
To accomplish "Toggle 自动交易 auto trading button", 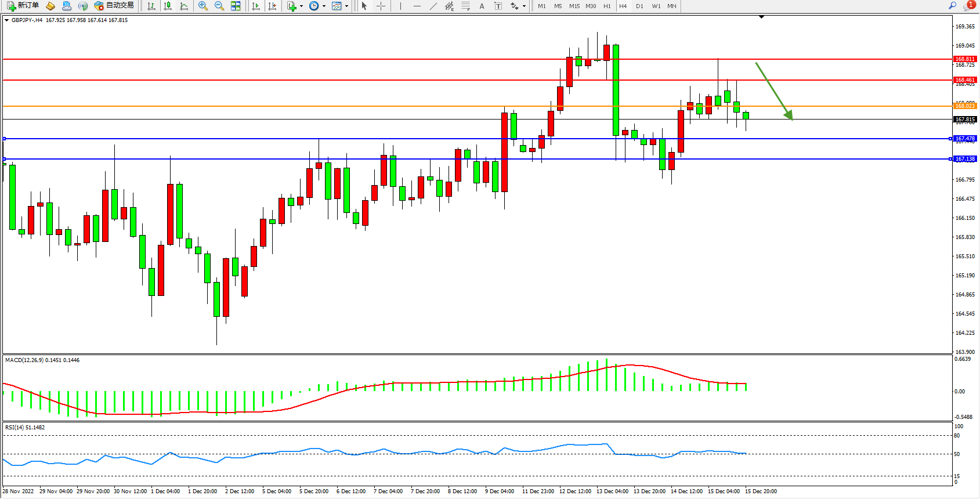I will pyautogui.click(x=114, y=6).
